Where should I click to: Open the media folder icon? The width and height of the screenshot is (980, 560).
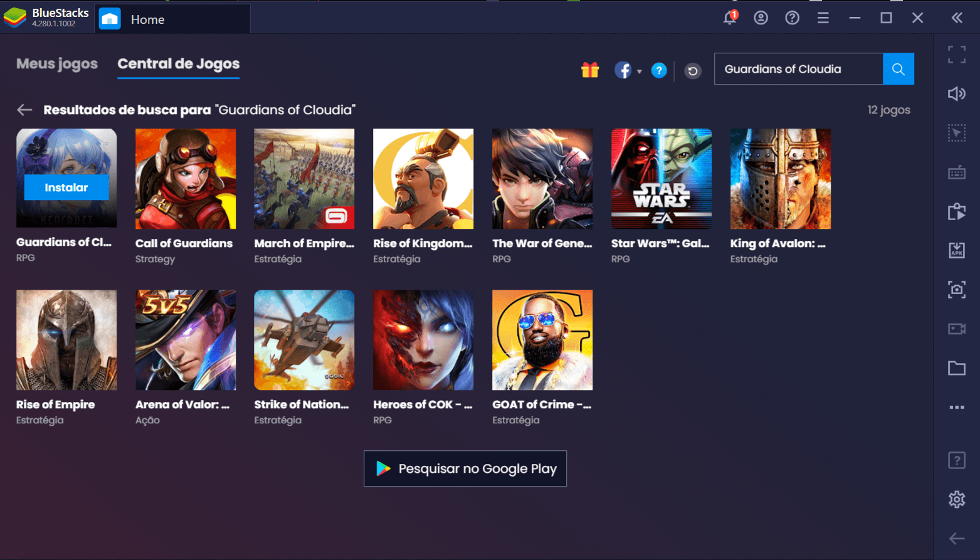pyautogui.click(x=957, y=368)
